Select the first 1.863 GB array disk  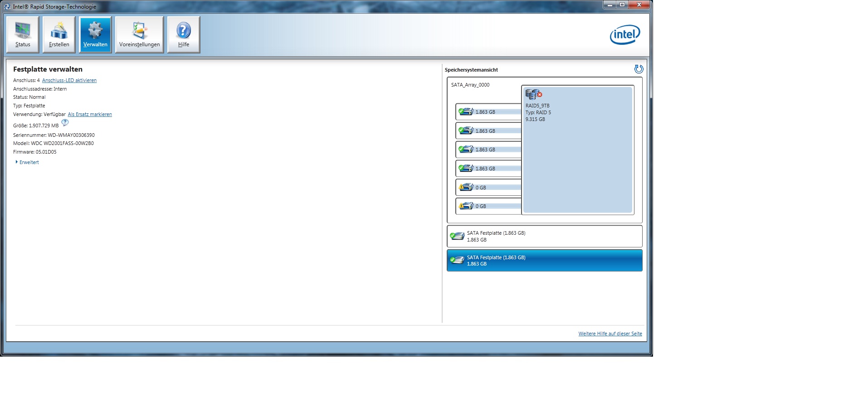coord(489,112)
